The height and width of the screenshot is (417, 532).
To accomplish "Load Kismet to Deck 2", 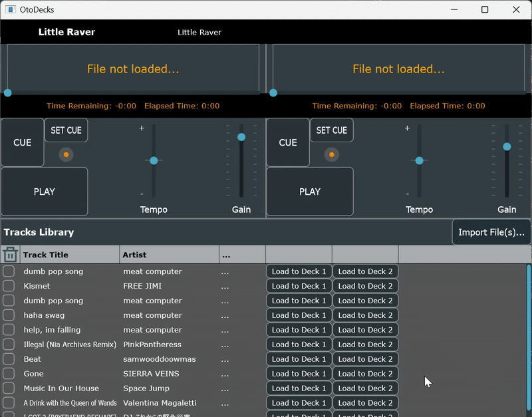I will coord(365,286).
